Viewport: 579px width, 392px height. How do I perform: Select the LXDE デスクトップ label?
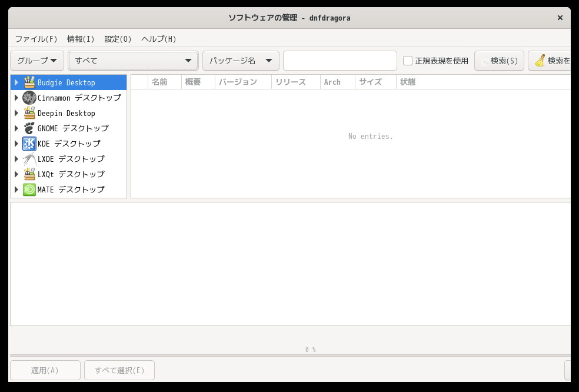pyautogui.click(x=71, y=159)
